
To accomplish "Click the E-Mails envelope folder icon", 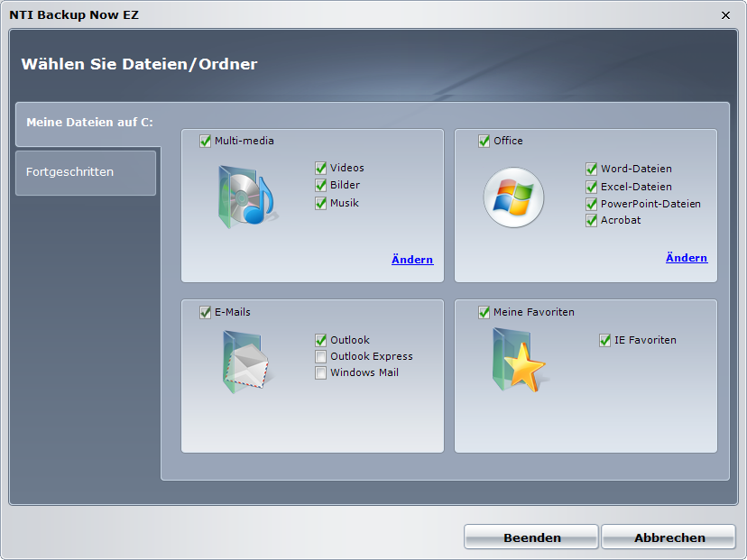I will point(247,362).
